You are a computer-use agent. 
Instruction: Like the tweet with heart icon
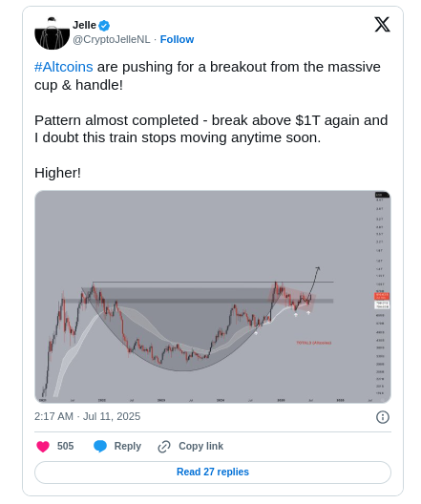(x=43, y=447)
